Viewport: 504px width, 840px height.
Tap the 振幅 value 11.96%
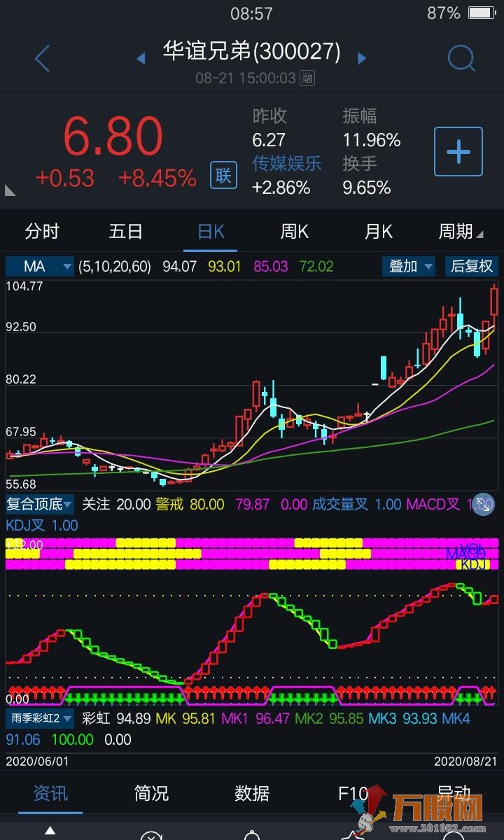(372, 140)
